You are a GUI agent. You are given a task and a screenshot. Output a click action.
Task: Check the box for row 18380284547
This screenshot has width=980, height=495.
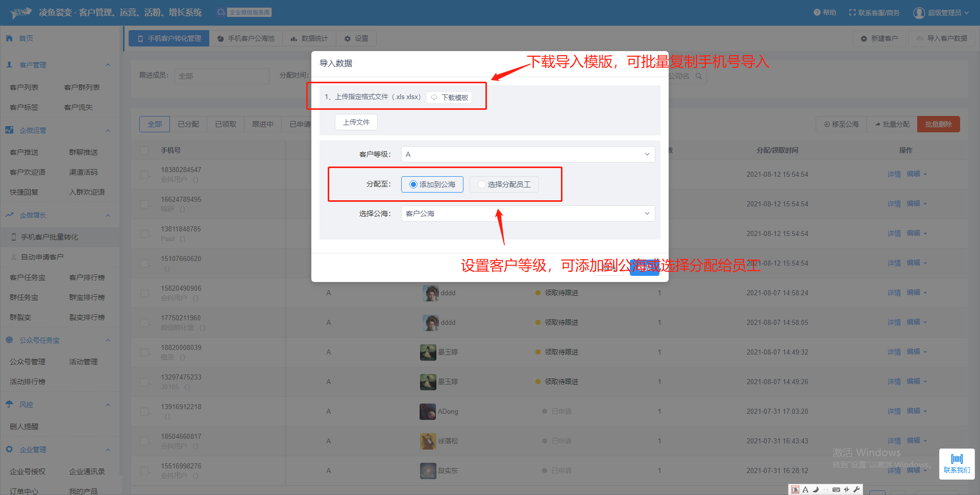(144, 175)
